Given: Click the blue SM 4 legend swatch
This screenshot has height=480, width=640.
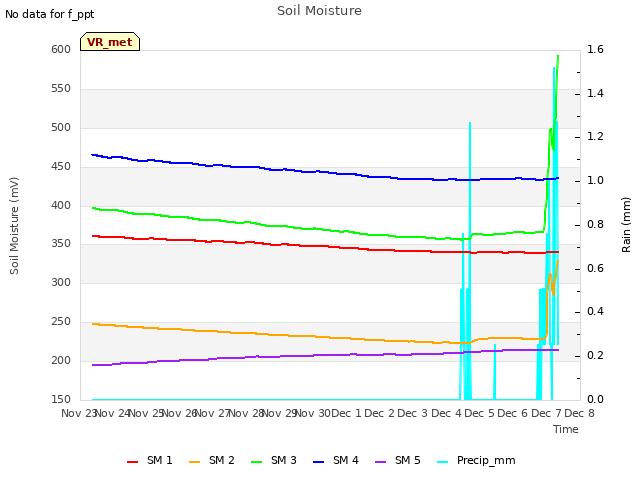Looking at the screenshot, I should [318, 462].
